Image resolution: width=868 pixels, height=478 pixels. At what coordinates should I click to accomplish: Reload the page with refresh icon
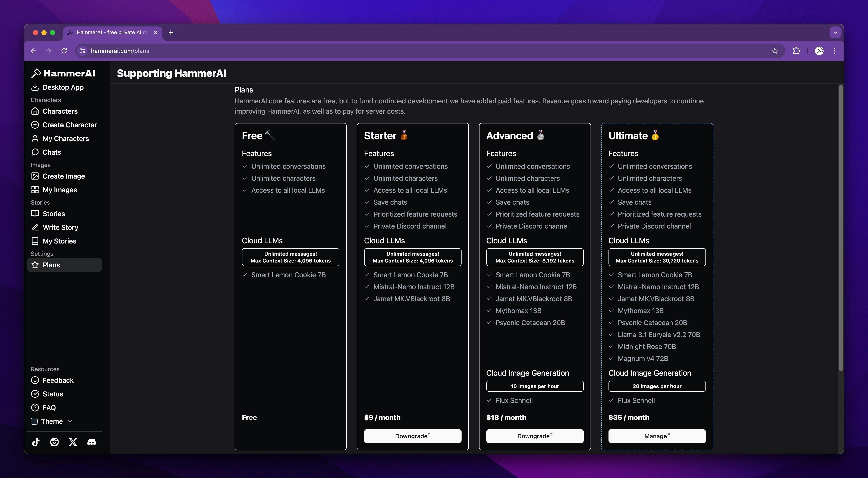coord(64,51)
